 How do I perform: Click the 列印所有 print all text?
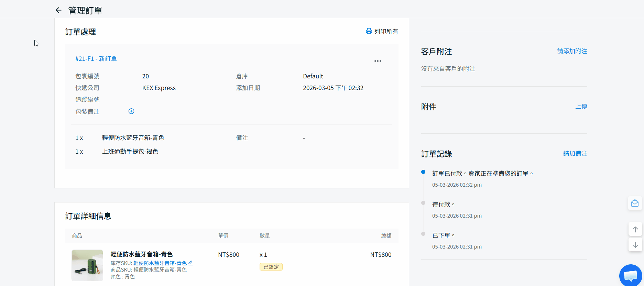(386, 32)
